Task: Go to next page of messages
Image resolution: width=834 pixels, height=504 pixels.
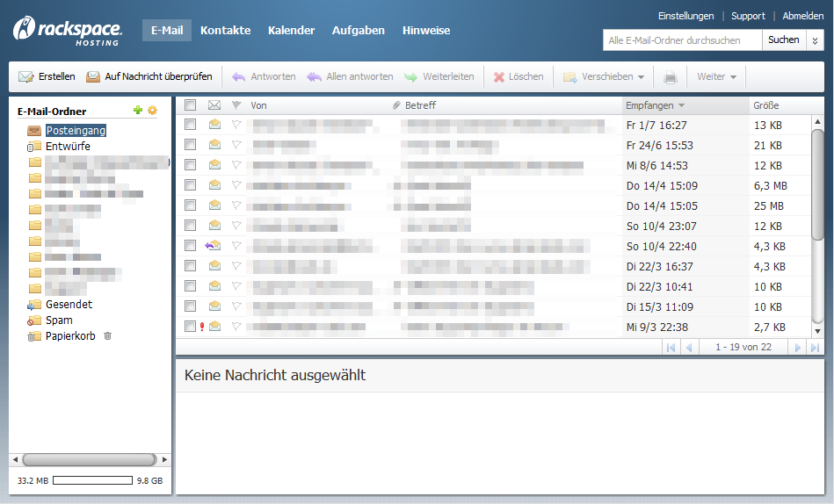Action: 798,348
